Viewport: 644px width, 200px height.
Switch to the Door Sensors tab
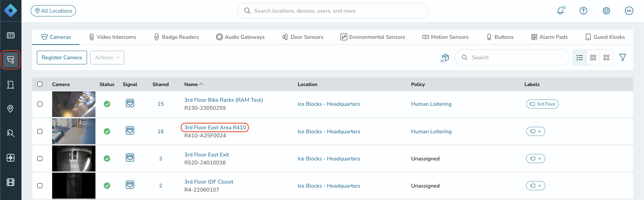point(303,37)
